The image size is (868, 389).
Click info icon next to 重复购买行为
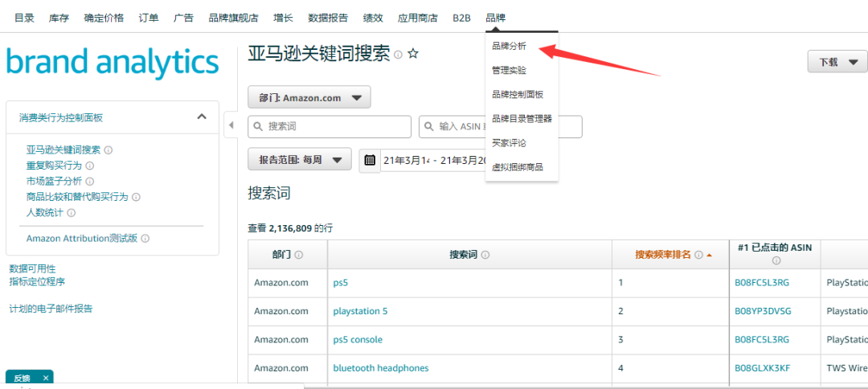point(90,166)
